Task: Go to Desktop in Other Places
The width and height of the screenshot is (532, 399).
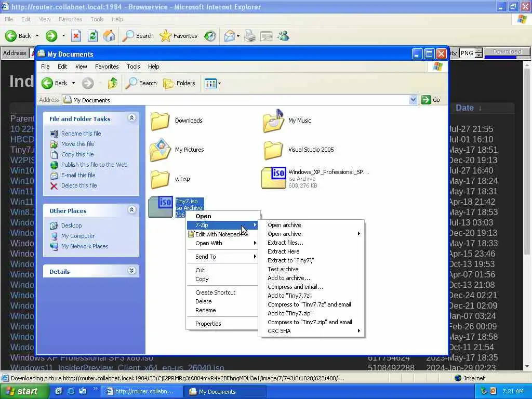Action: (71, 225)
